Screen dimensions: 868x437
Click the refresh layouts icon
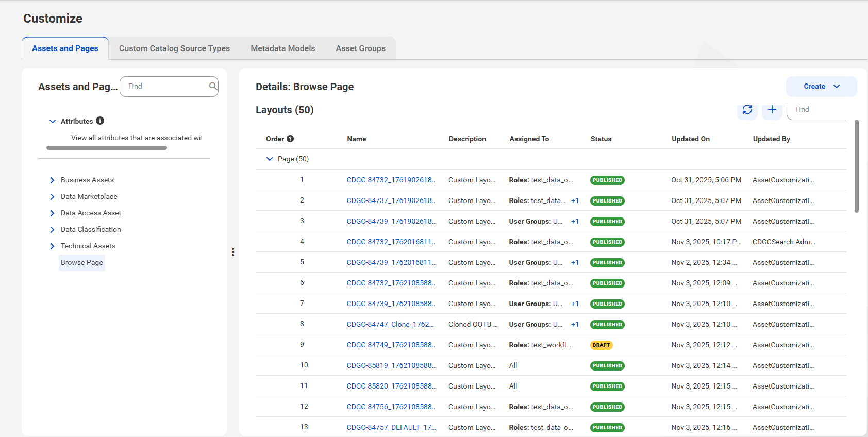point(747,109)
